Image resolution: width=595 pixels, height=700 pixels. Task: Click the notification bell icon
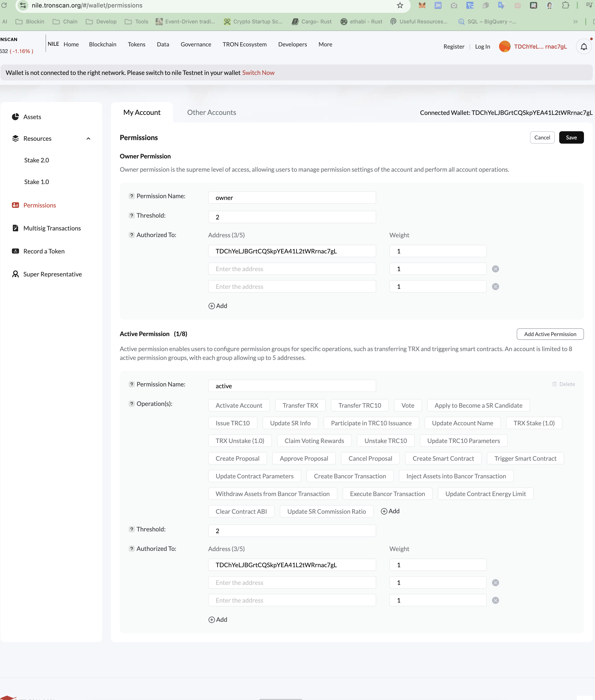pyautogui.click(x=584, y=47)
